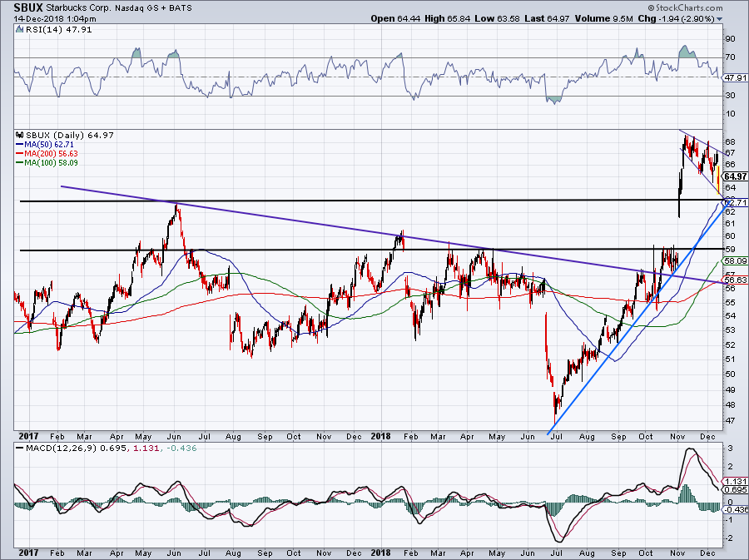Viewport: 749px width, 560px height.
Task: Click the 2017 year label under the price chart
Action: coord(28,436)
